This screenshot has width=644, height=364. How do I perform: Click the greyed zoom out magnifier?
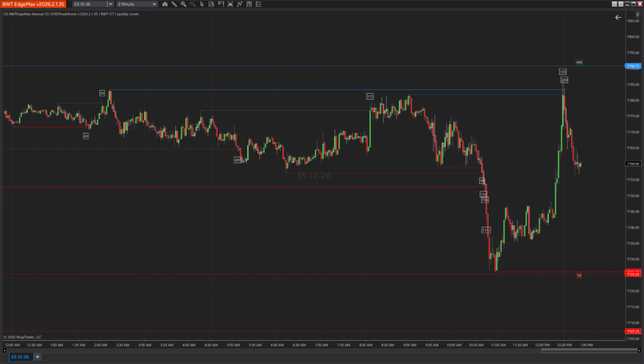(192, 4)
